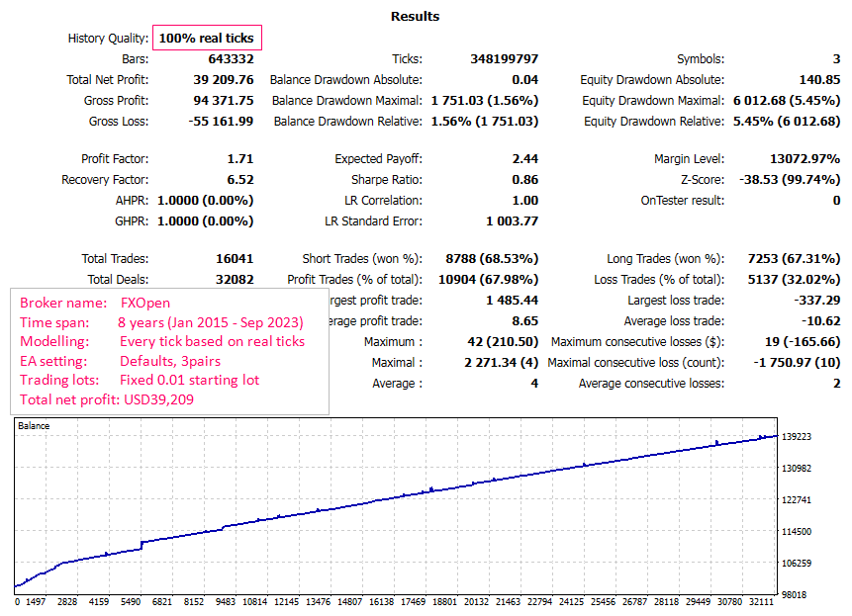The width and height of the screenshot is (852, 616).
Task: Click the 122741 y-axis label
Action: coord(796,500)
